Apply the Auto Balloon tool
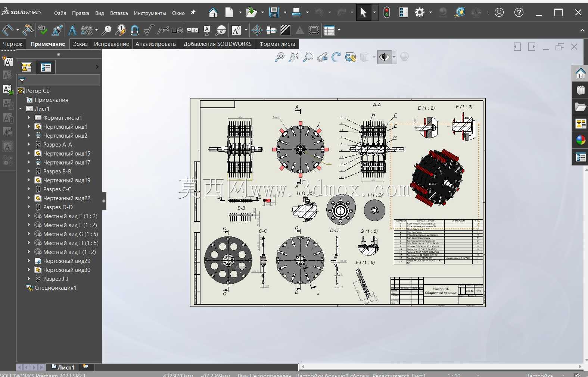The width and height of the screenshot is (588, 377). (x=121, y=30)
